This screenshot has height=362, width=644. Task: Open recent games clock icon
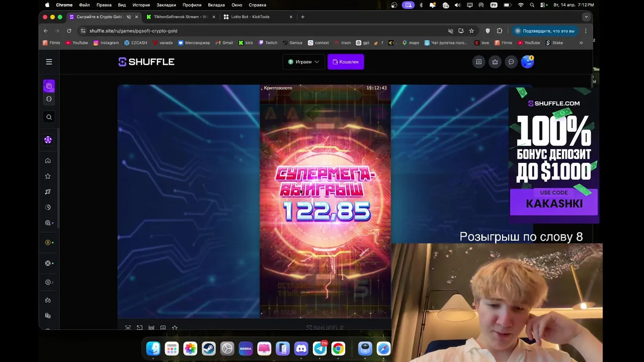coord(48,207)
